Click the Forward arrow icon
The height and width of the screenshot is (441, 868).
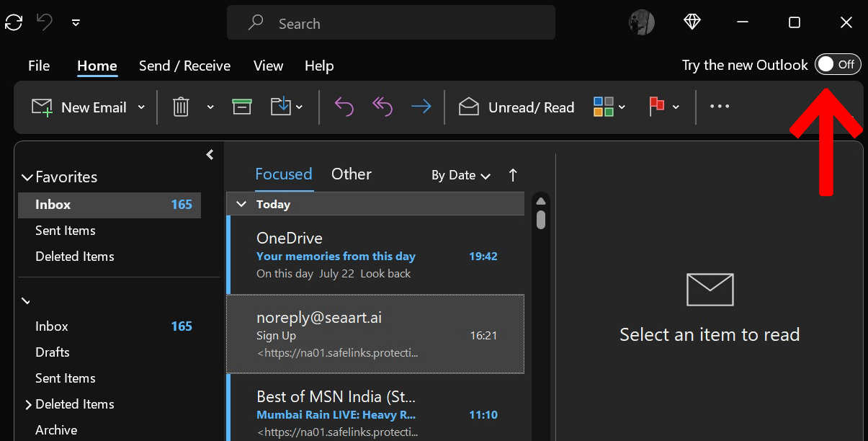pos(421,107)
